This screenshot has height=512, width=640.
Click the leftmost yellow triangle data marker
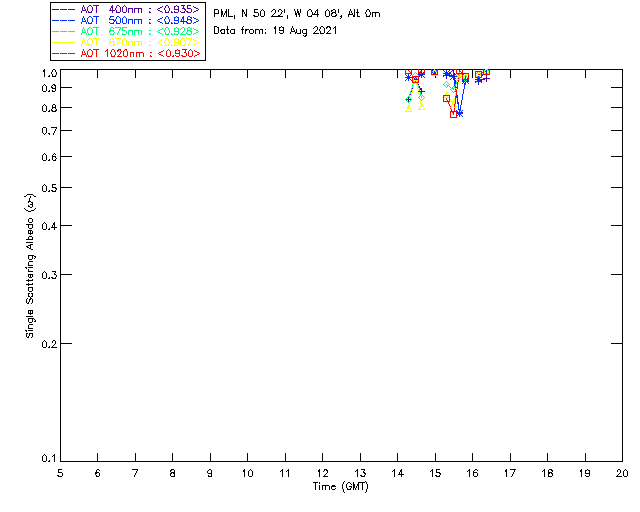[x=409, y=108]
